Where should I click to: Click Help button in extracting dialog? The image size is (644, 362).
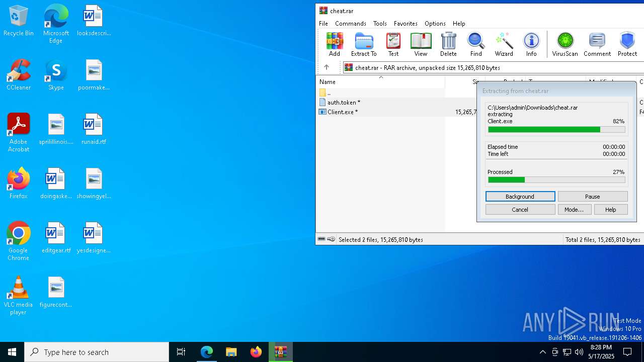coord(611,210)
